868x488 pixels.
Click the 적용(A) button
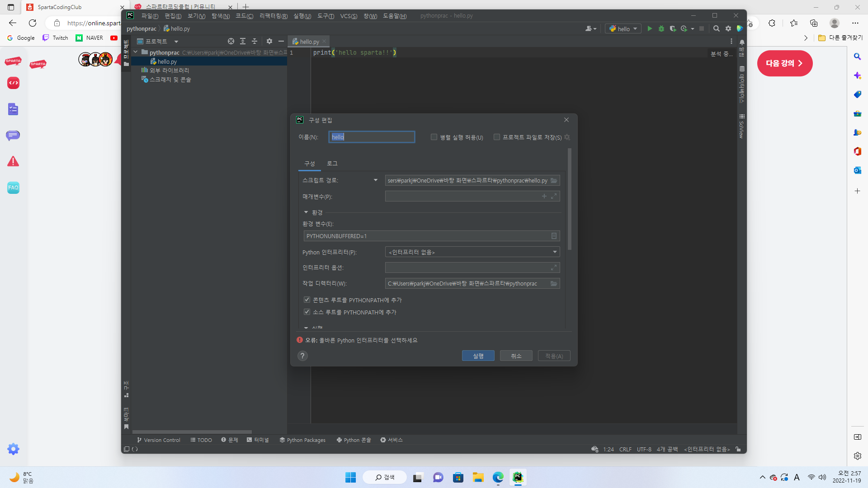554,356
